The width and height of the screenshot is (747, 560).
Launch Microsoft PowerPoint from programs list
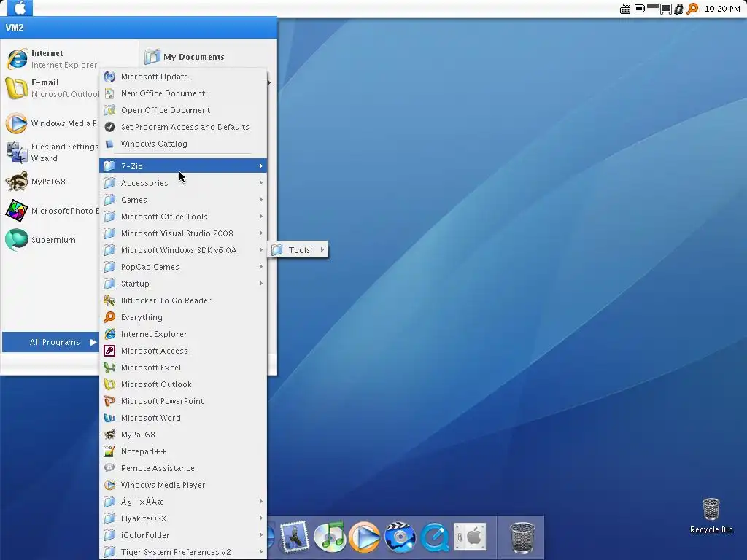tap(183, 401)
